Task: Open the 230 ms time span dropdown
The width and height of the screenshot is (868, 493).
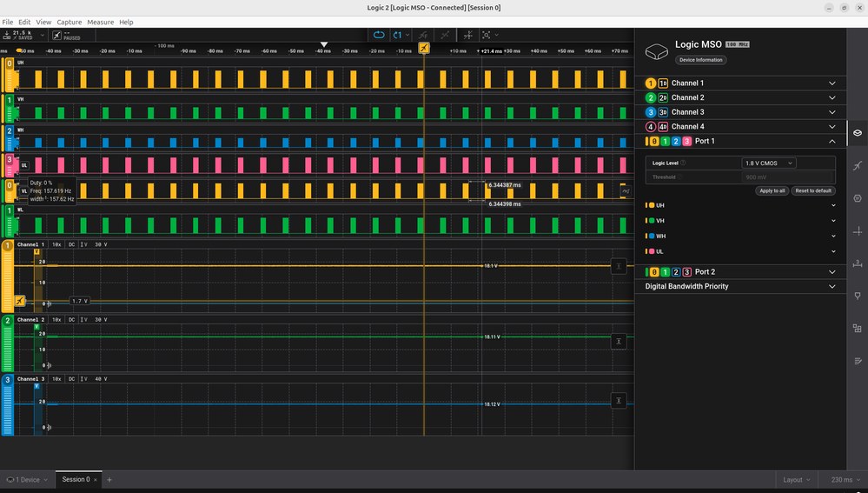Action: (x=845, y=480)
